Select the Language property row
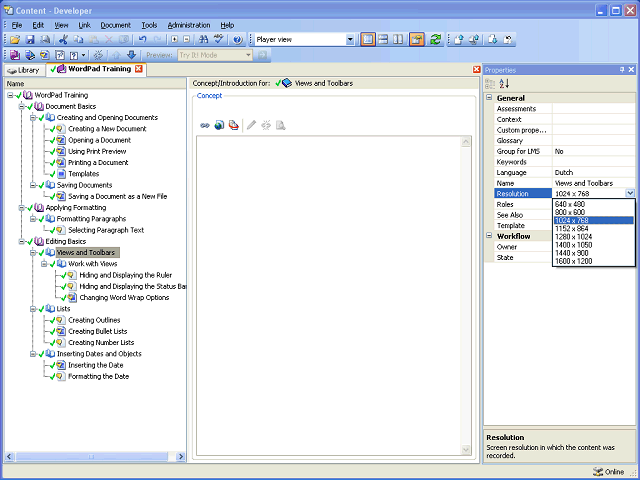 pos(564,173)
